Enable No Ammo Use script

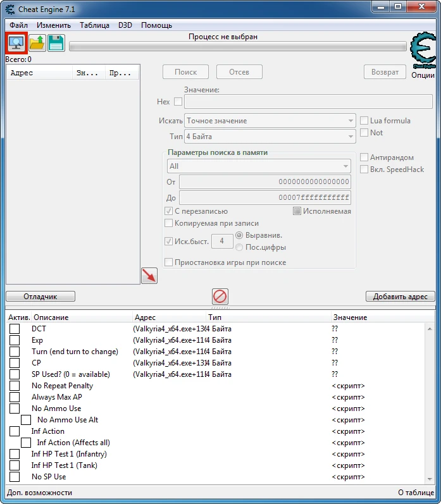(15, 409)
